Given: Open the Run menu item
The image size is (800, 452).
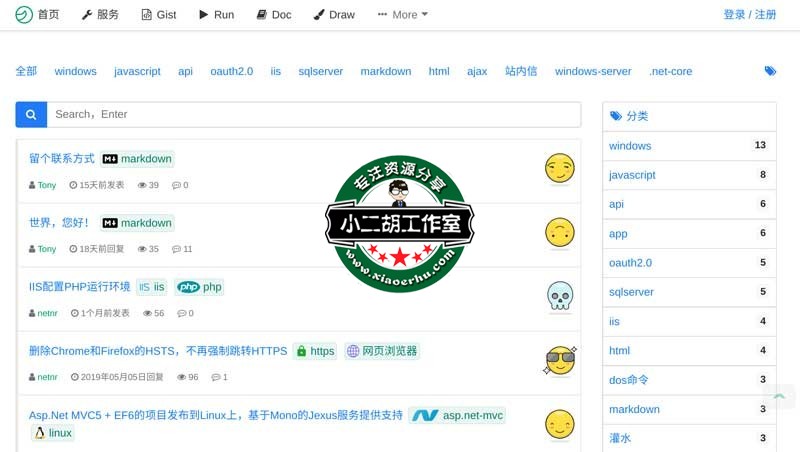Looking at the screenshot, I should coord(216,15).
